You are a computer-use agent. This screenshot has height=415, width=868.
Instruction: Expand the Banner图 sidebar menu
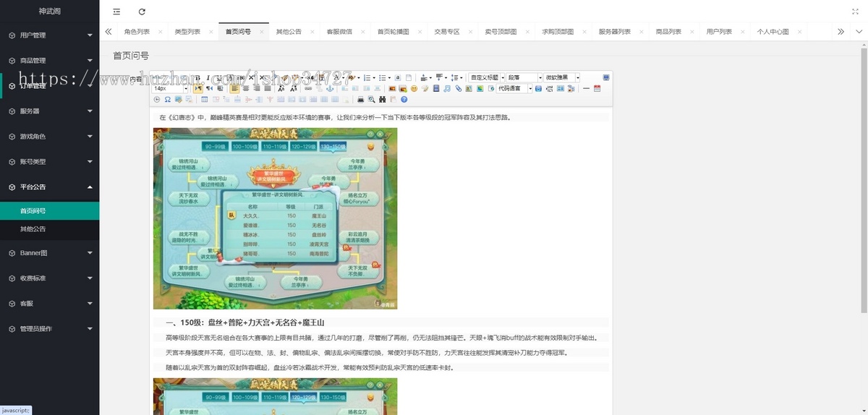click(49, 252)
